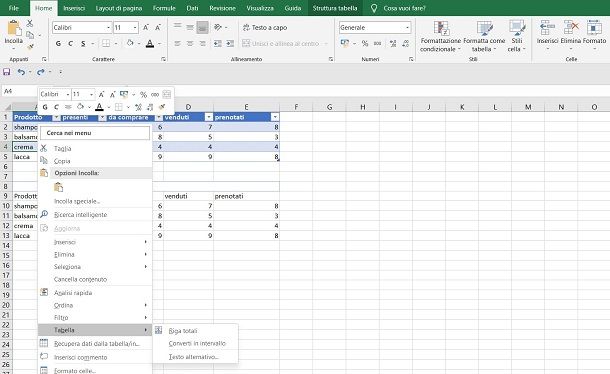610x374 pixels.
Task: Click the Formato cells icon in ribbon
Action: (x=594, y=28)
